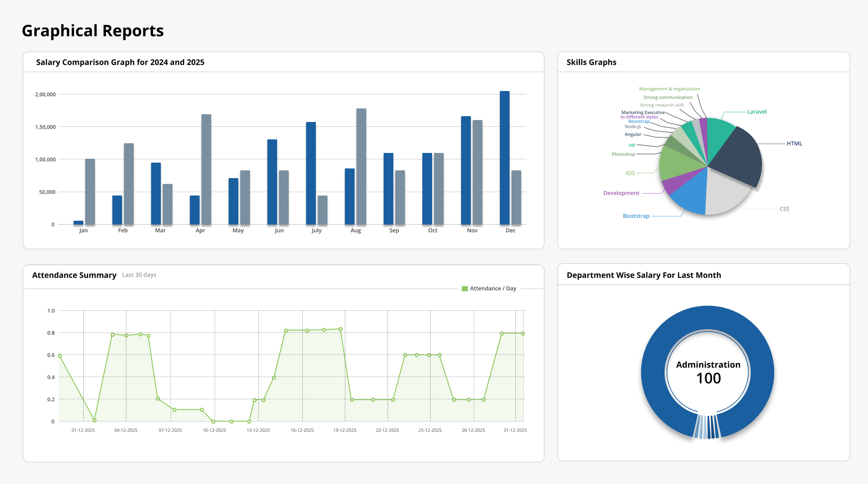Click the CSS label near the pie chart
Viewport: 868px width, 484px height.
[784, 209]
